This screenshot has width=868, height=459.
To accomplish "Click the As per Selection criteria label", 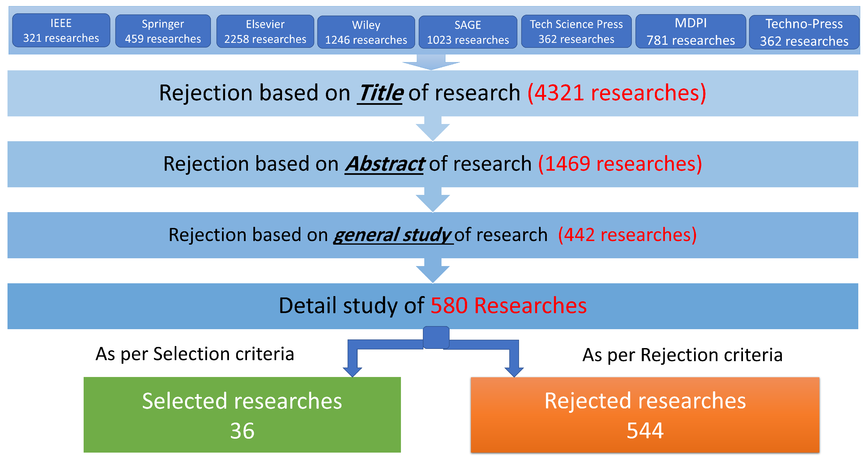I will pos(195,354).
